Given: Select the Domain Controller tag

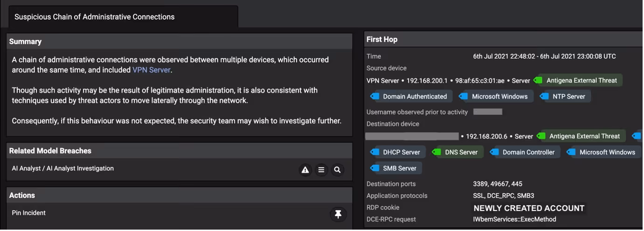Looking at the screenshot, I should [x=525, y=152].
